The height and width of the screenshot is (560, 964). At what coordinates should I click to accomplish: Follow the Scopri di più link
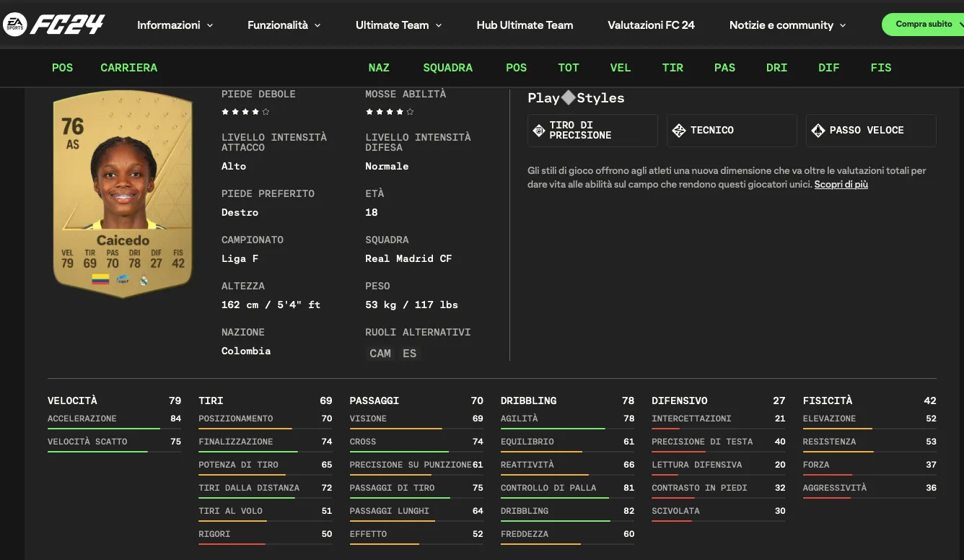coord(841,185)
